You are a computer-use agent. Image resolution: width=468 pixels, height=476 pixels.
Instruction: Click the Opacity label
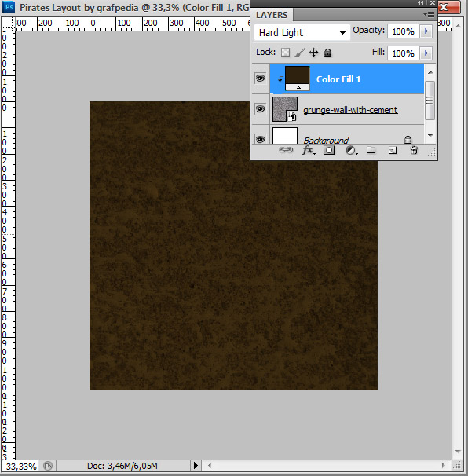point(369,31)
